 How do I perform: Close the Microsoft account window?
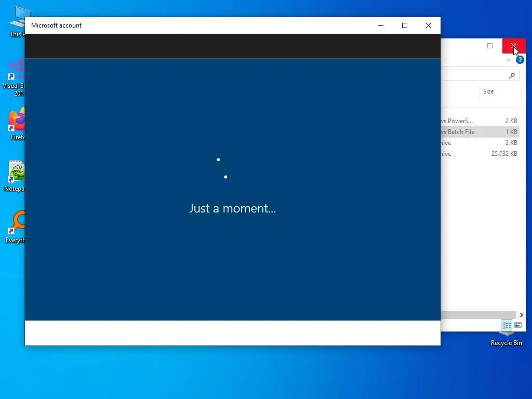[429, 25]
